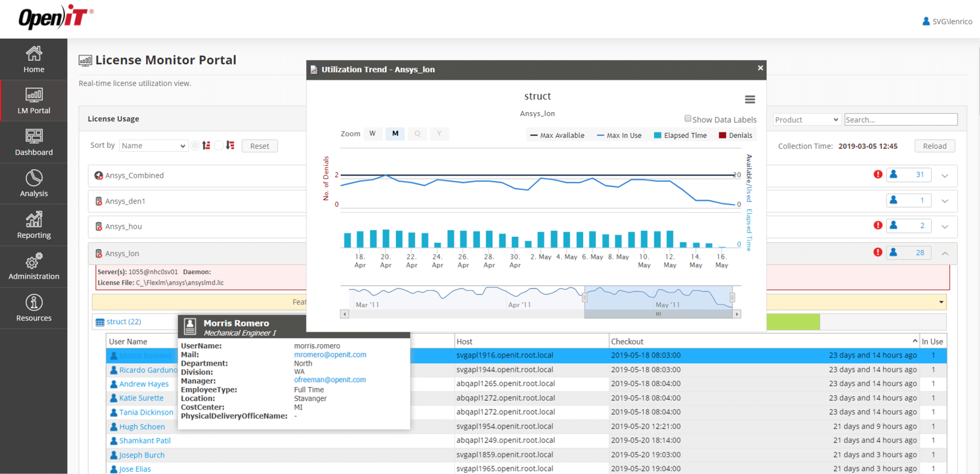Image resolution: width=980 pixels, height=474 pixels.
Task: Open chart hamburger context menu
Action: click(750, 99)
